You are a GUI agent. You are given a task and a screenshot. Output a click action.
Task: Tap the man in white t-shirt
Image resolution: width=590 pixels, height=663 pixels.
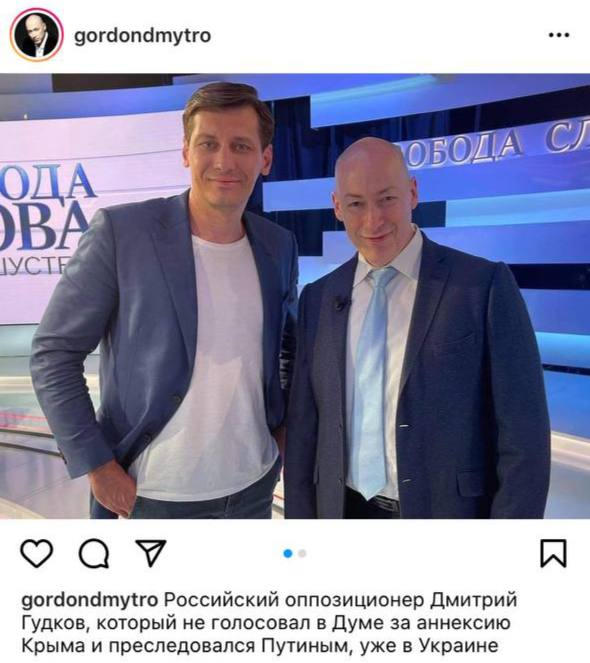point(169,304)
